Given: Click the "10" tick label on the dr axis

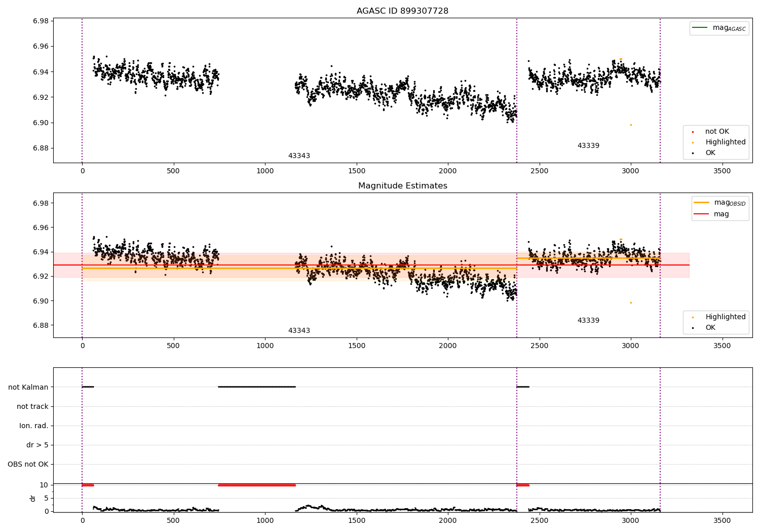Looking at the screenshot, I should (x=44, y=485).
